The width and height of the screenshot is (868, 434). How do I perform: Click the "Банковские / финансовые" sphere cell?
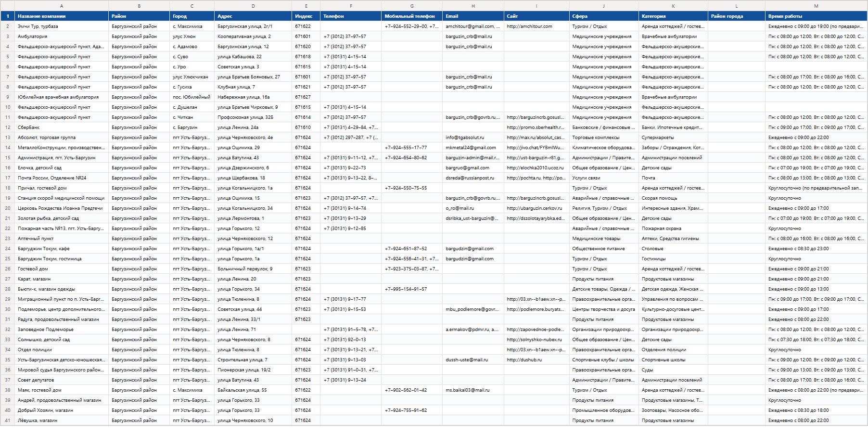pyautogui.click(x=604, y=128)
